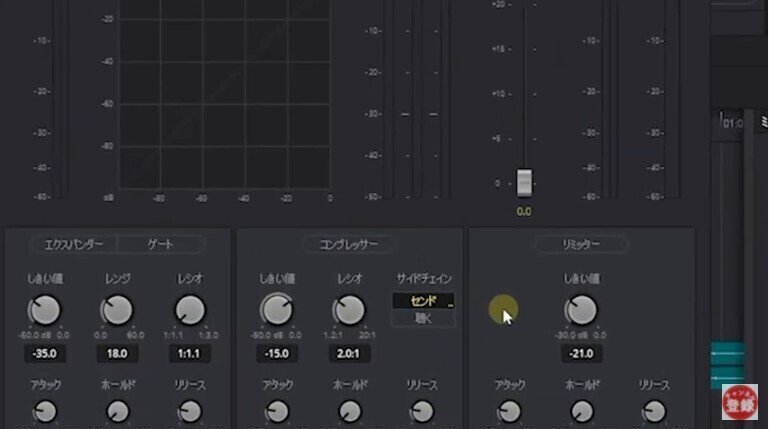769x429 pixels.
Task: Click the Expander レシオ (ratio) knob
Action: click(190, 310)
